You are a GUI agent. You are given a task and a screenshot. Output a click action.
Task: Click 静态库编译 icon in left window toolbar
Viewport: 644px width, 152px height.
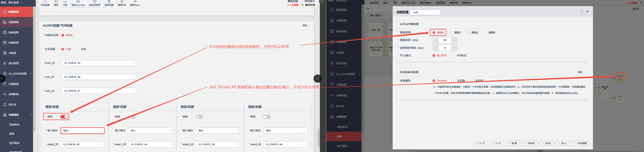(x=95, y=2)
